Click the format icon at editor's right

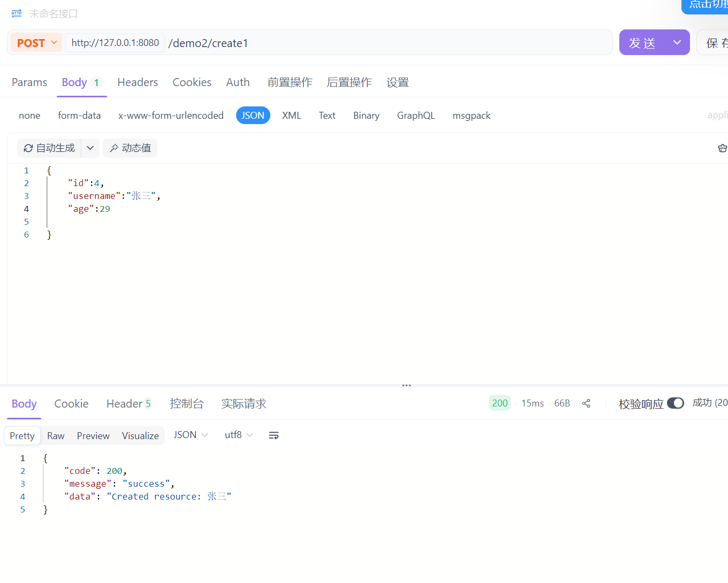coord(722,148)
